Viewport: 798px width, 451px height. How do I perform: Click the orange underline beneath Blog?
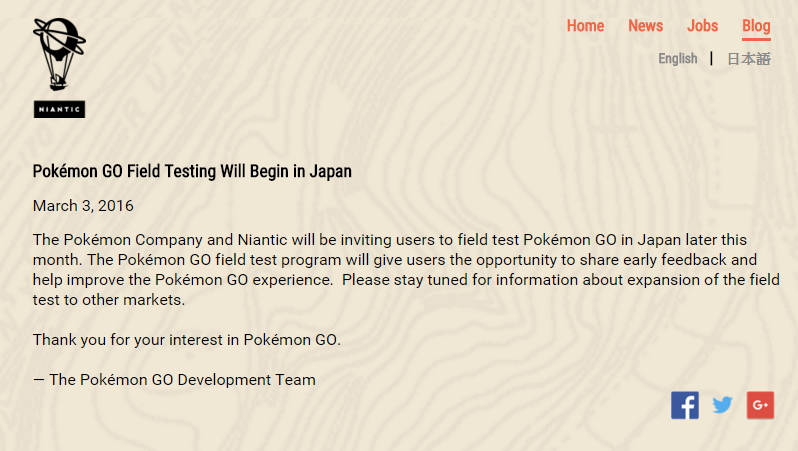click(756, 39)
